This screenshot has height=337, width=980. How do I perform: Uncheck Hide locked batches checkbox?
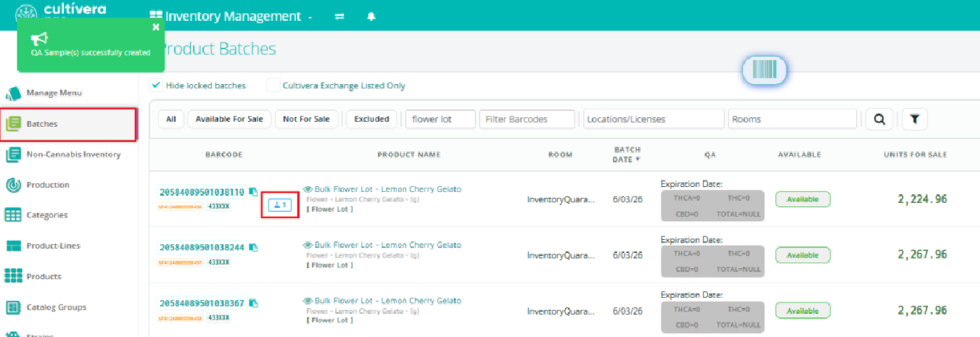pyautogui.click(x=155, y=86)
